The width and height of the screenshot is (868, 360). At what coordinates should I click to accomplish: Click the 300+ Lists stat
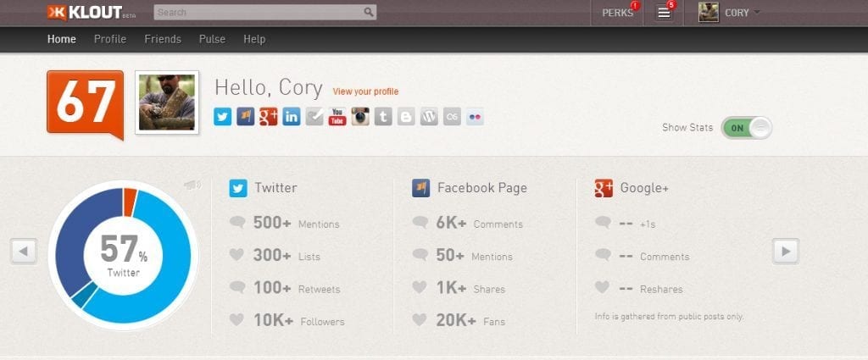tap(275, 256)
